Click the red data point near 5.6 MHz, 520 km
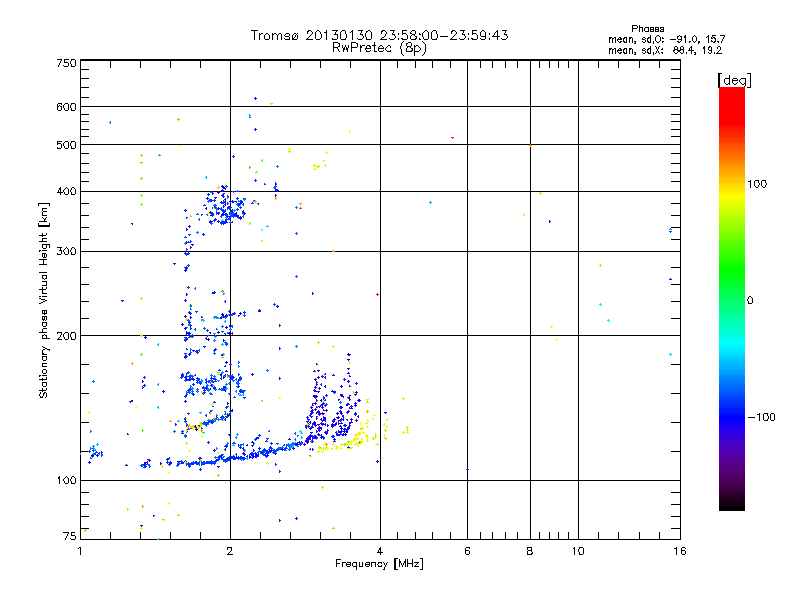This screenshot has height=600, width=800. pos(452,138)
